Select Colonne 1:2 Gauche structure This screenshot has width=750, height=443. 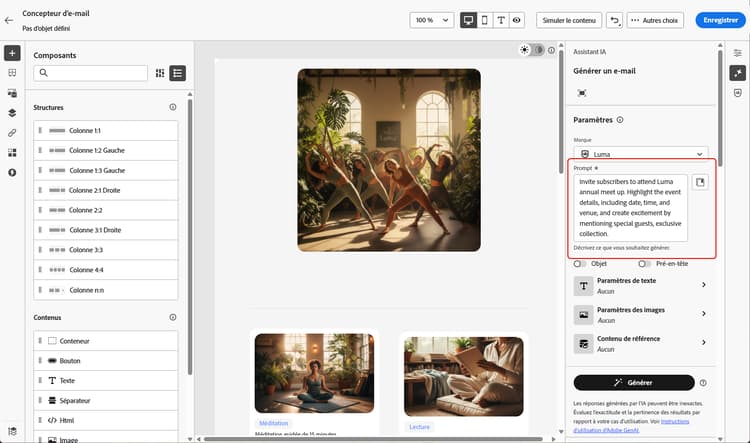click(106, 150)
